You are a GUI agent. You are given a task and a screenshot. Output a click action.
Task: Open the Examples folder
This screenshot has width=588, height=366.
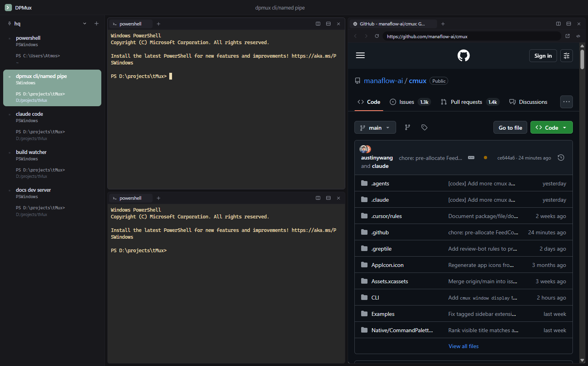point(383,314)
